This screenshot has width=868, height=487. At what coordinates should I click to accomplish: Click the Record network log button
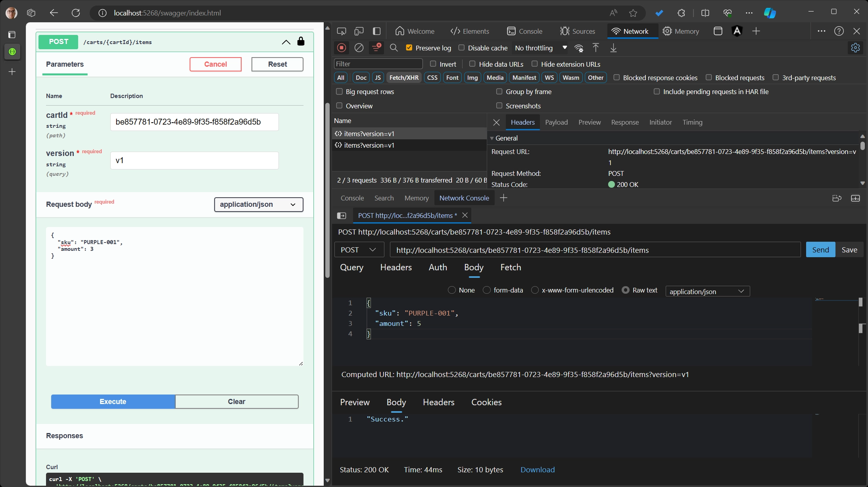(342, 48)
